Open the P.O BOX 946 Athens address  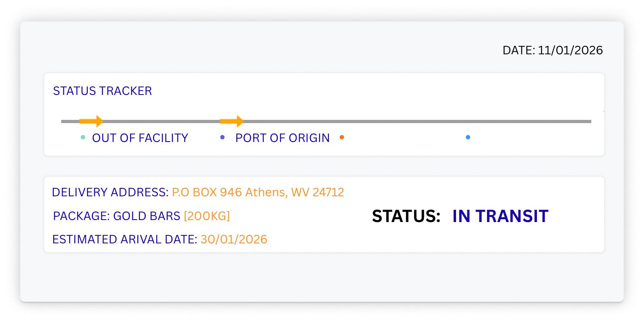click(x=258, y=192)
